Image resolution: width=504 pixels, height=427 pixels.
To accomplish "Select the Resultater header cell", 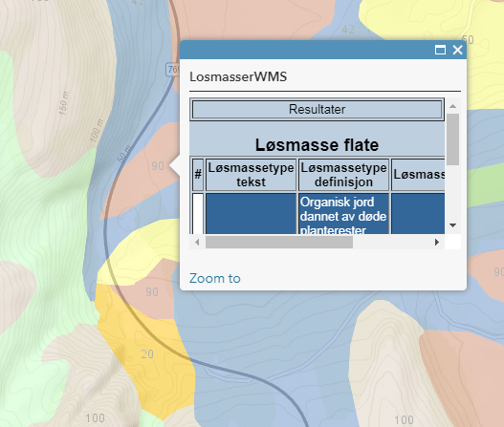I will point(317,110).
